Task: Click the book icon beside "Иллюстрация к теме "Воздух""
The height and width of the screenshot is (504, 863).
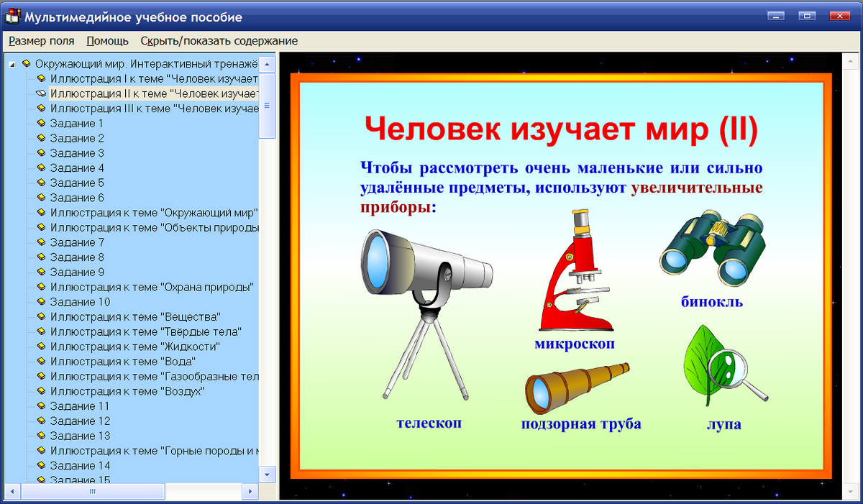Action: click(x=42, y=390)
